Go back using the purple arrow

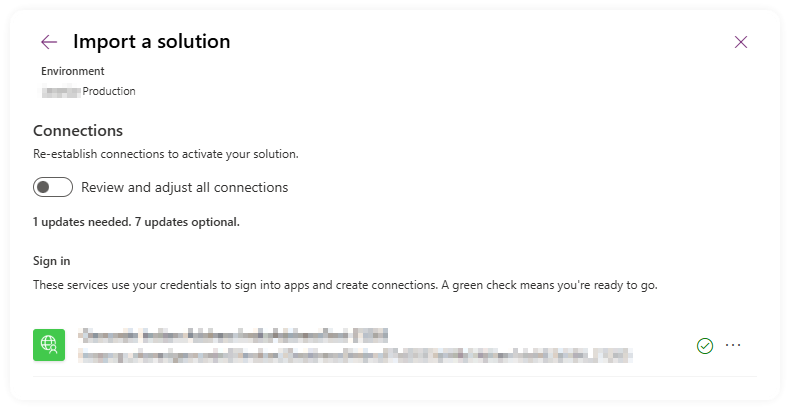coord(49,42)
